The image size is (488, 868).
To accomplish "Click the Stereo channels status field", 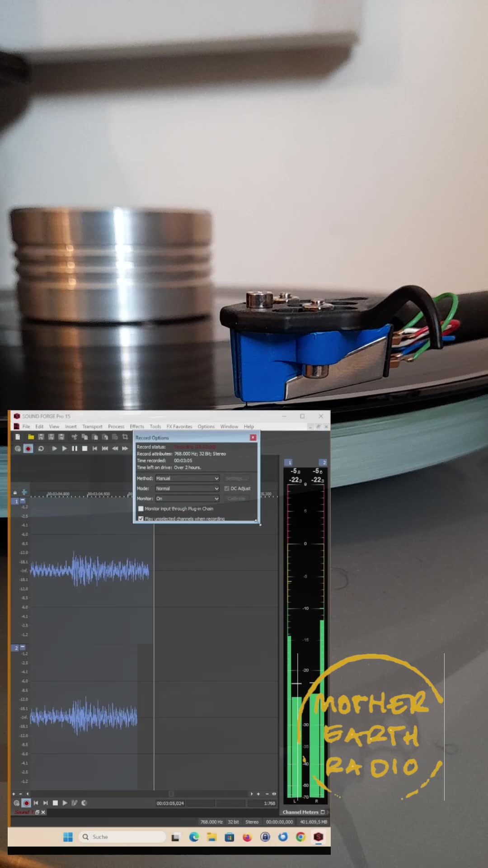I will coord(252,822).
